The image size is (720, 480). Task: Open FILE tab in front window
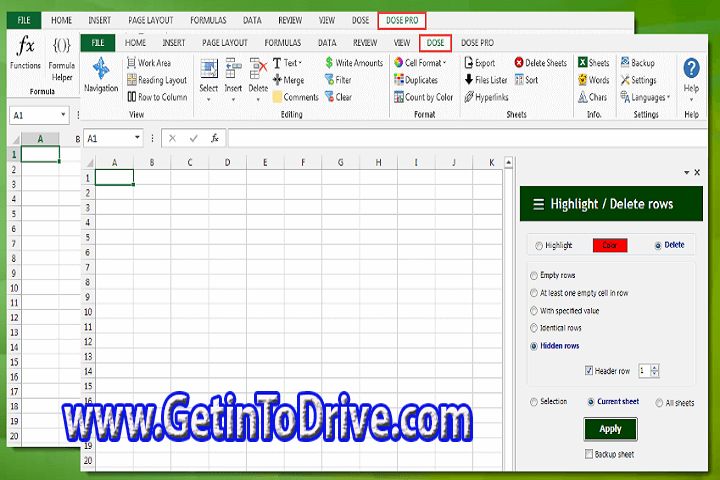pos(98,43)
